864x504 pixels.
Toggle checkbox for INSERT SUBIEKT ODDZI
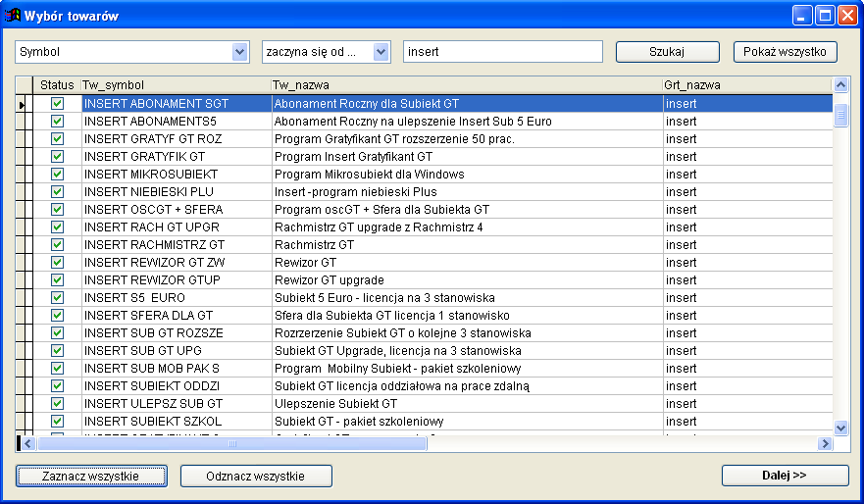[x=57, y=385]
